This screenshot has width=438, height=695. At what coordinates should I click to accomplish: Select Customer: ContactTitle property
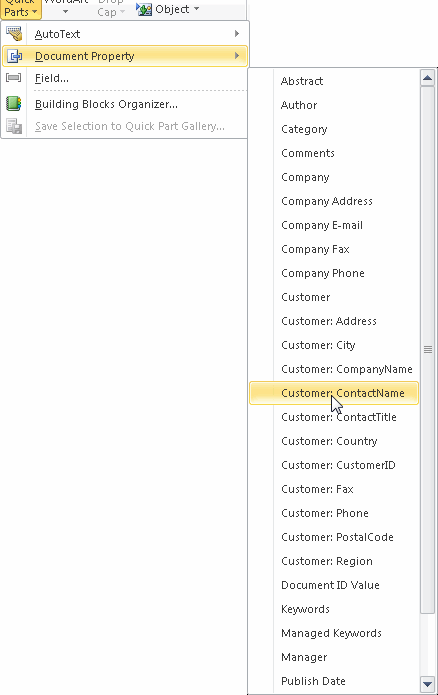coord(334,417)
